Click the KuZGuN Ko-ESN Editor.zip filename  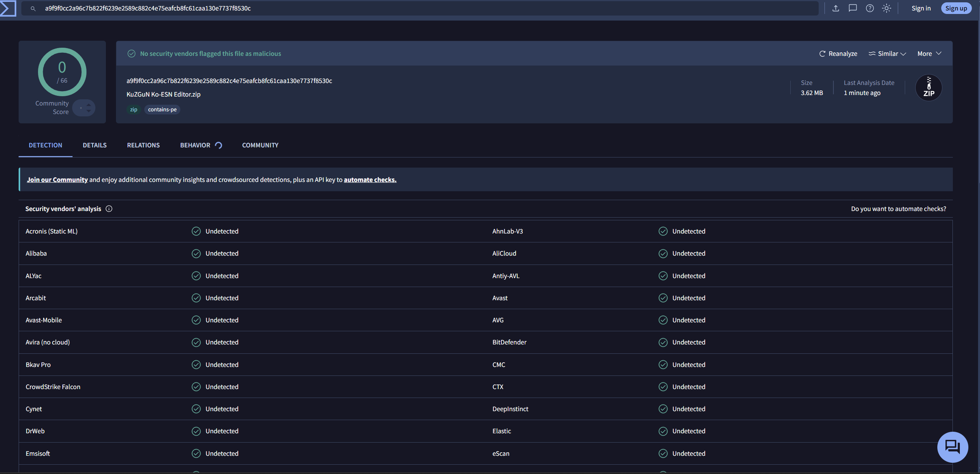[163, 94]
